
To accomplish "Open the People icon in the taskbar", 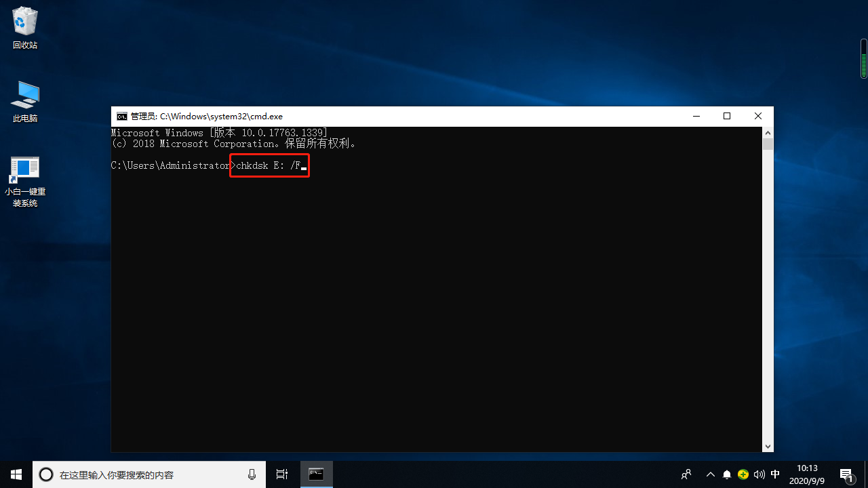I will click(x=686, y=474).
